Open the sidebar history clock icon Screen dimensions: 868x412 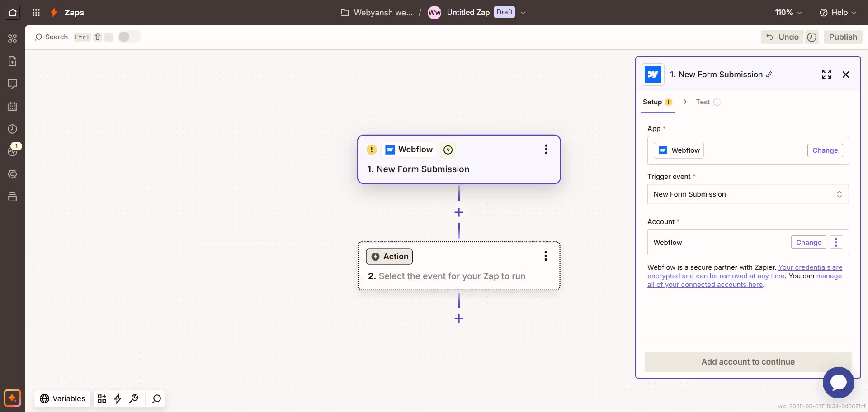pyautogui.click(x=13, y=129)
